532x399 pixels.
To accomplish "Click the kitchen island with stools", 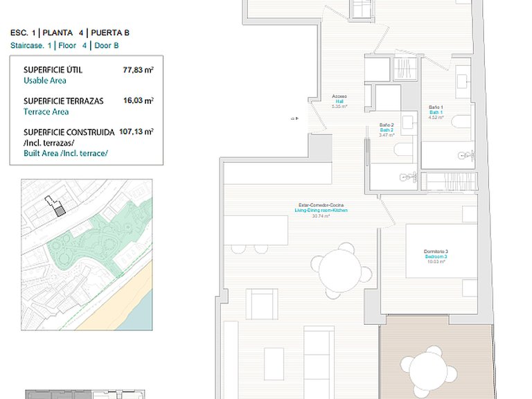I will click(x=256, y=234).
